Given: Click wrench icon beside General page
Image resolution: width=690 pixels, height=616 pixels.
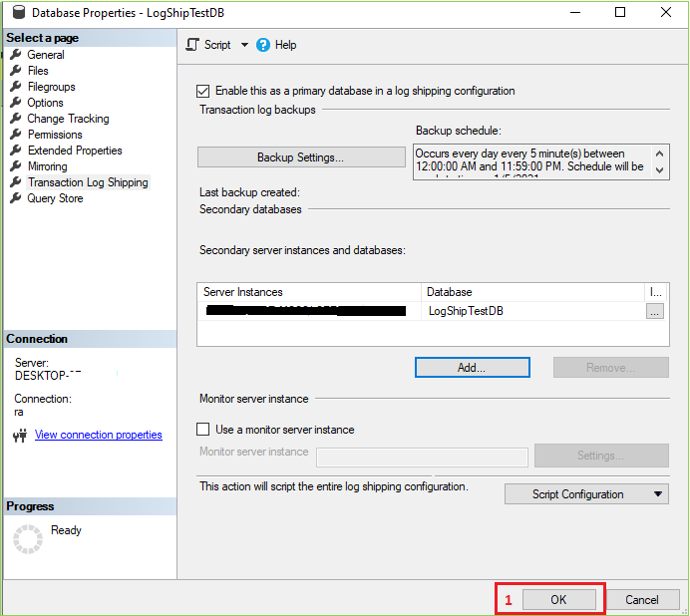Looking at the screenshot, I should pos(16,55).
